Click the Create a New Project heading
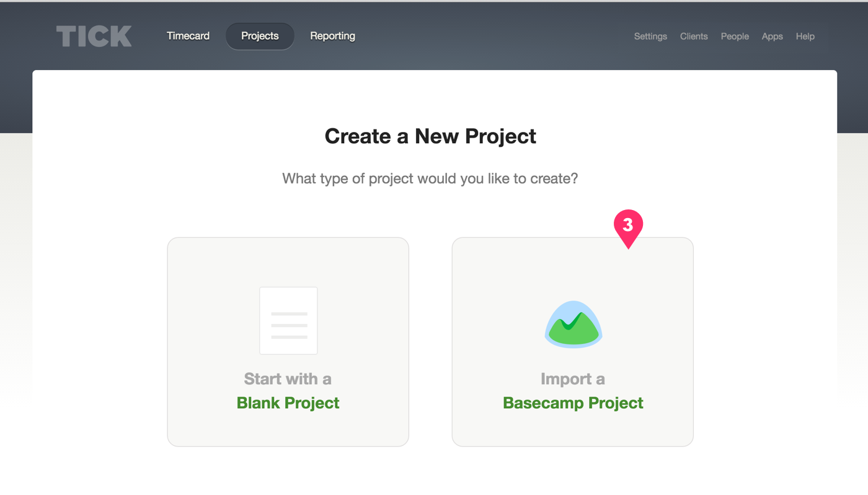Screen dimensions: 868x495 click(430, 136)
